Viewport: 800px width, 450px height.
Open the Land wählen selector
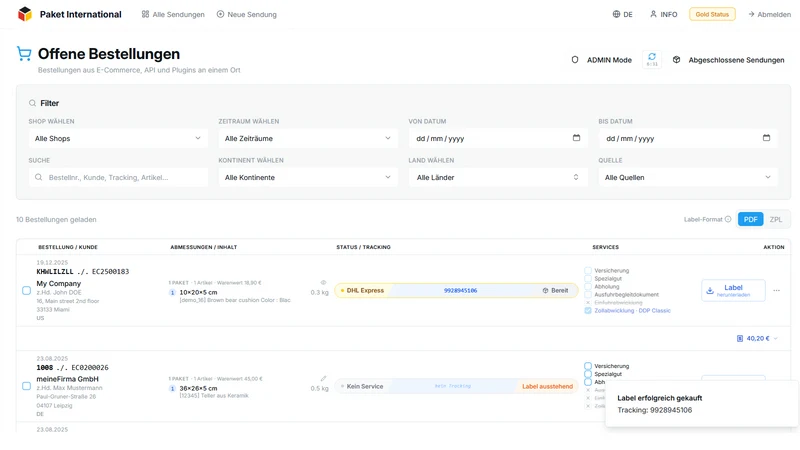pos(497,177)
